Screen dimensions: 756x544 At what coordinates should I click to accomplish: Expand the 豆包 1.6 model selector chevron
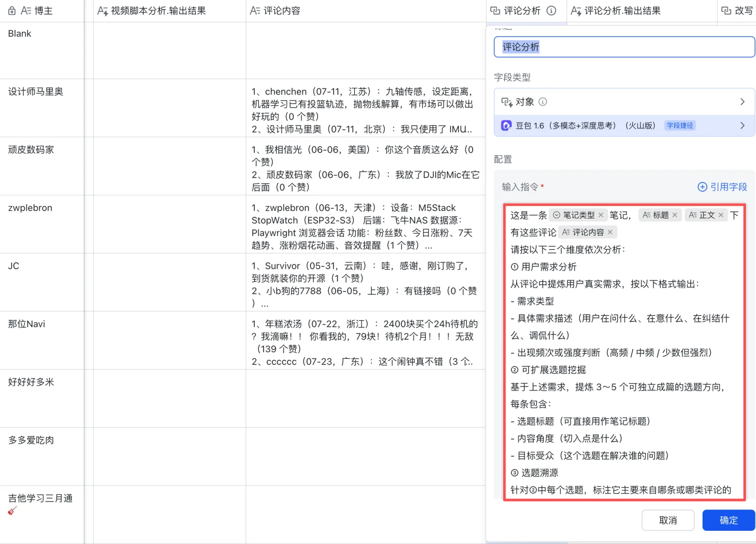(x=742, y=126)
